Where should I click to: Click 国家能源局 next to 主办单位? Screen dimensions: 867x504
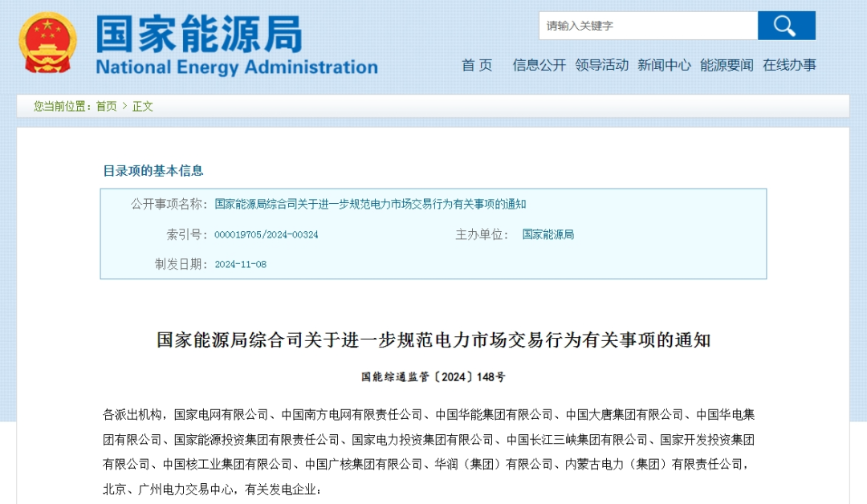coord(547,234)
